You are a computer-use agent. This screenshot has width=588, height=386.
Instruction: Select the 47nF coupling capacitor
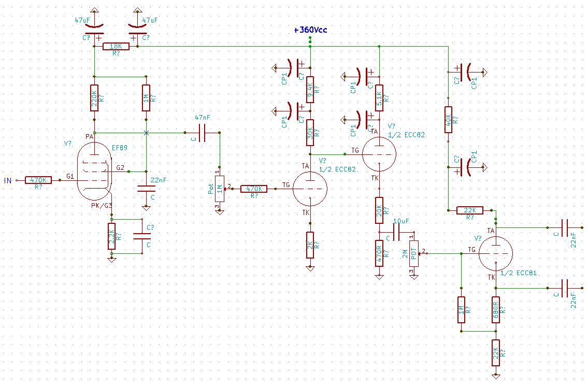(203, 133)
